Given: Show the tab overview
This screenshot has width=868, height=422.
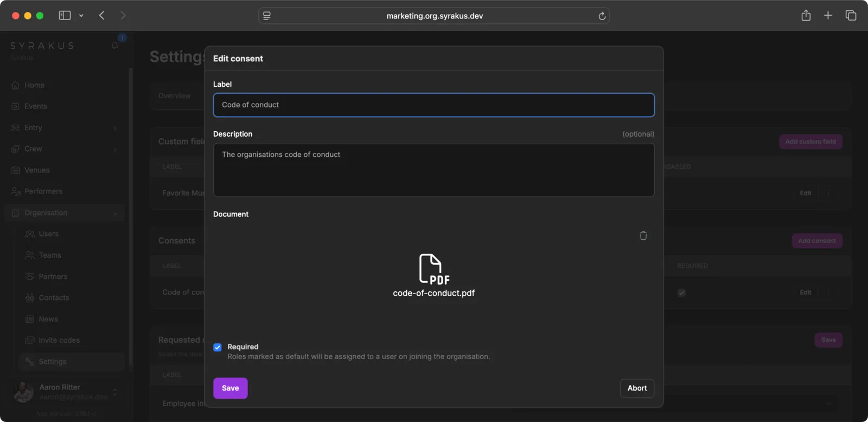Looking at the screenshot, I should [x=851, y=16].
